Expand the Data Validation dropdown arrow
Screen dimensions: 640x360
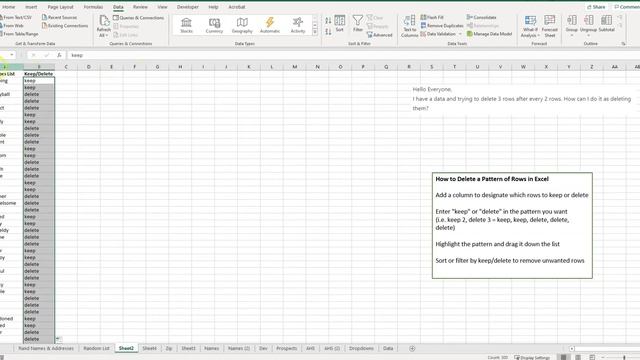460,34
